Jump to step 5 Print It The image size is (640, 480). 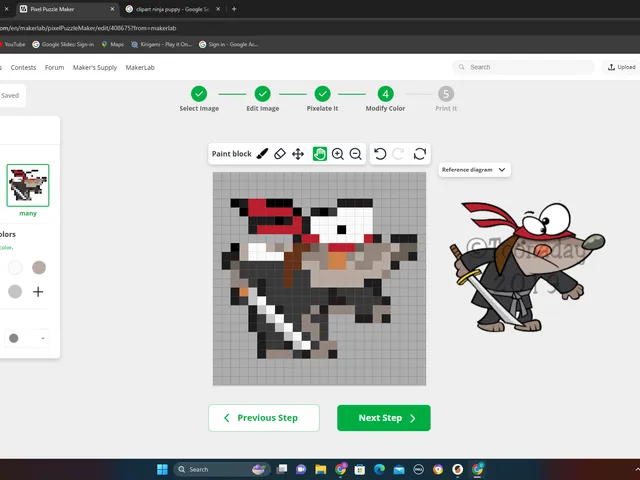(446, 99)
